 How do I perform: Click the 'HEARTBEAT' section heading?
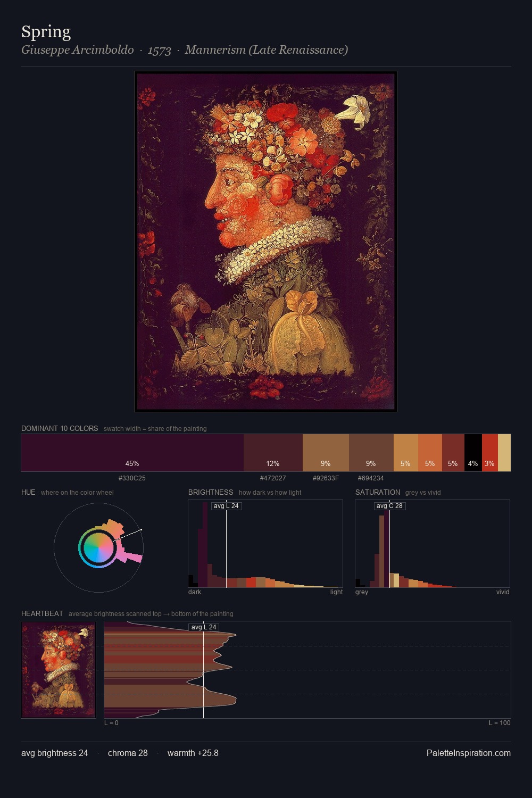pos(42,613)
